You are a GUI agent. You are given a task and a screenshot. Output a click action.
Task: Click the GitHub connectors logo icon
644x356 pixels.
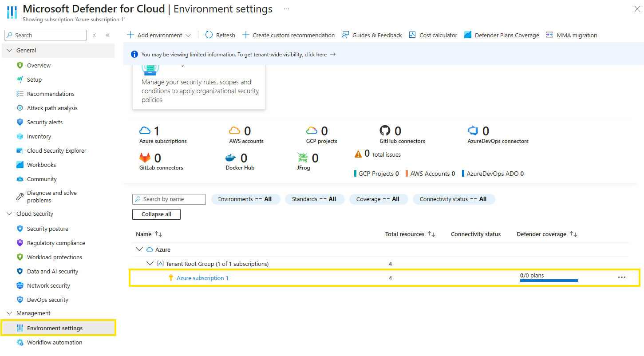pos(385,131)
